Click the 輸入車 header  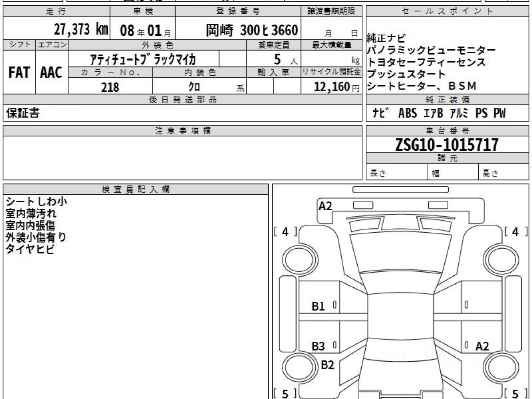[274, 72]
